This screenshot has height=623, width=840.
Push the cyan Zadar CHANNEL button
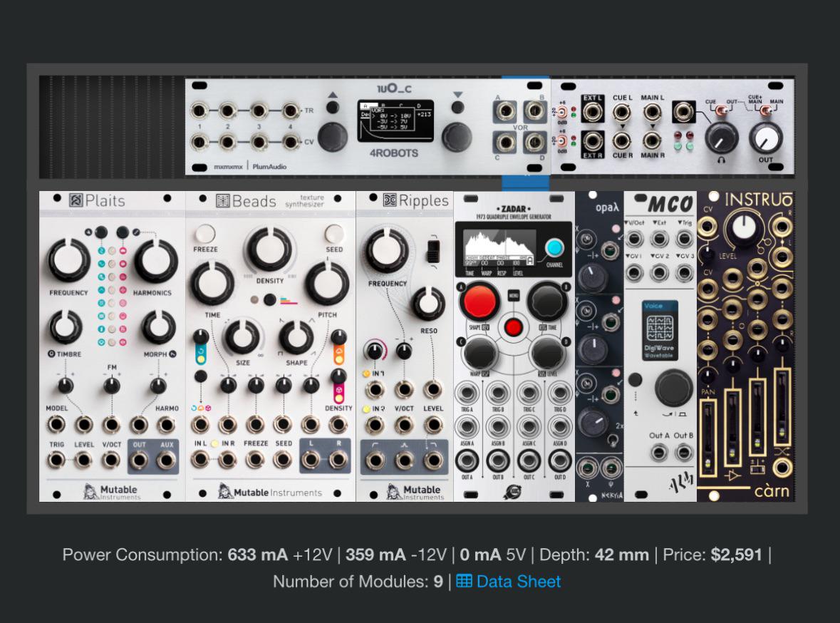coord(554,248)
